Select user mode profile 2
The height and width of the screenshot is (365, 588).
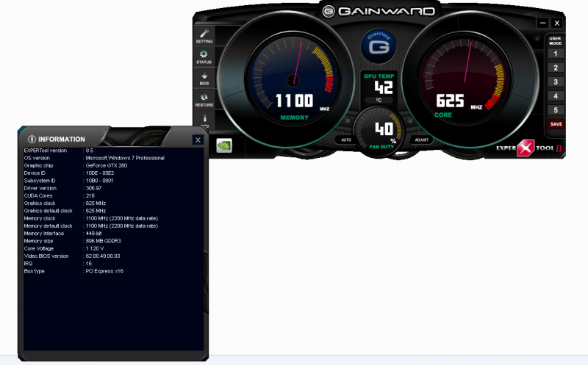pos(556,68)
